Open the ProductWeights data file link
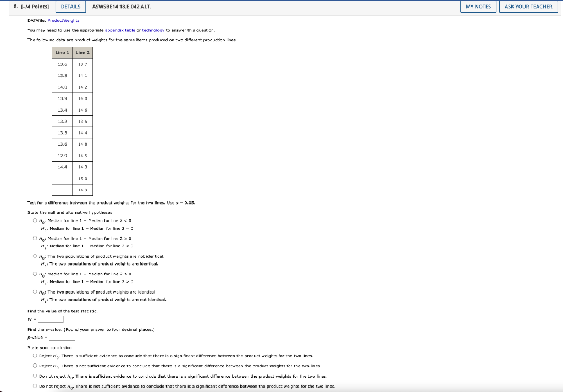The image size is (563, 392). (x=64, y=20)
